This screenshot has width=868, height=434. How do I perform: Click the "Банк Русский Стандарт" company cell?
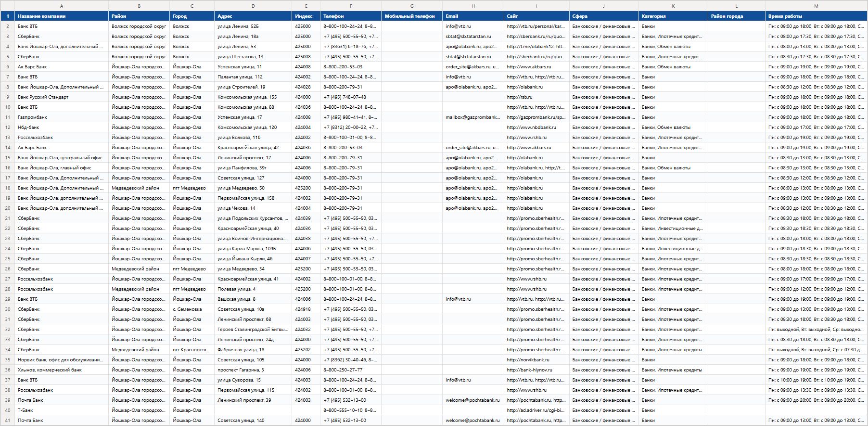(62, 97)
